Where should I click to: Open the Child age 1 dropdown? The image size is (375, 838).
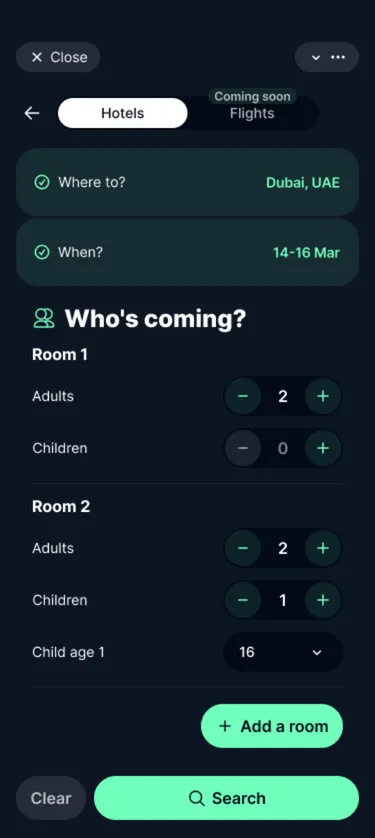[283, 652]
